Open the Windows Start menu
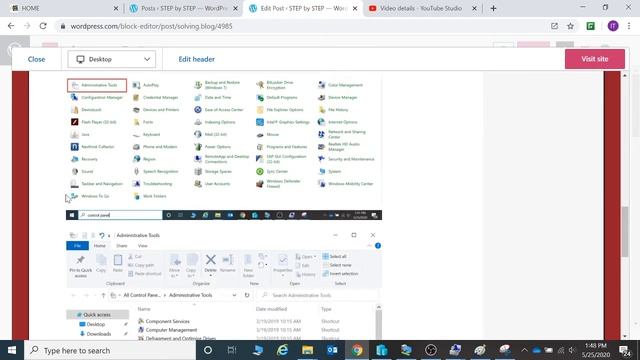Screen dimensions: 640x360 click(x=12, y=350)
